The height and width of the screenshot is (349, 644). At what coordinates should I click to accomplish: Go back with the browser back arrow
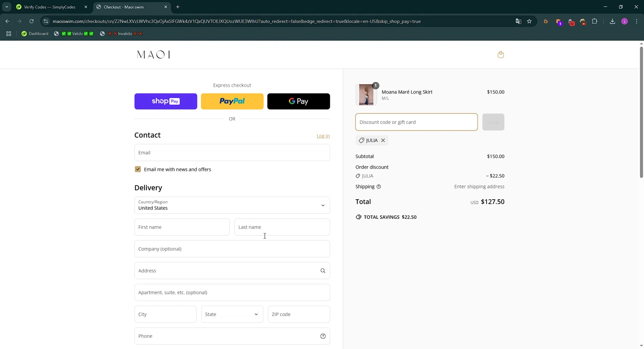pyautogui.click(x=7, y=21)
